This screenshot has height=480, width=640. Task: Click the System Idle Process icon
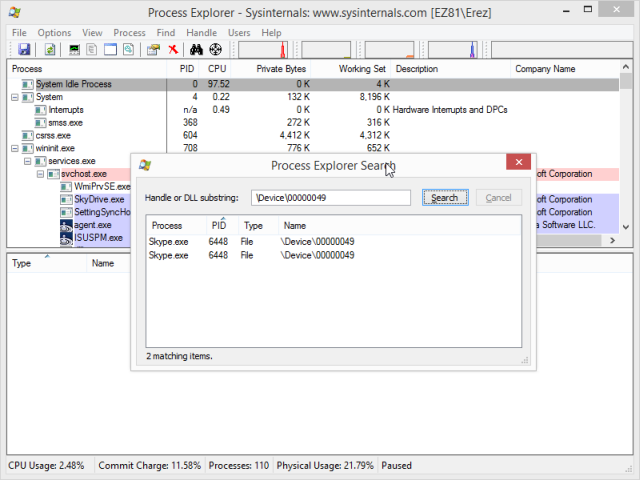(27, 84)
